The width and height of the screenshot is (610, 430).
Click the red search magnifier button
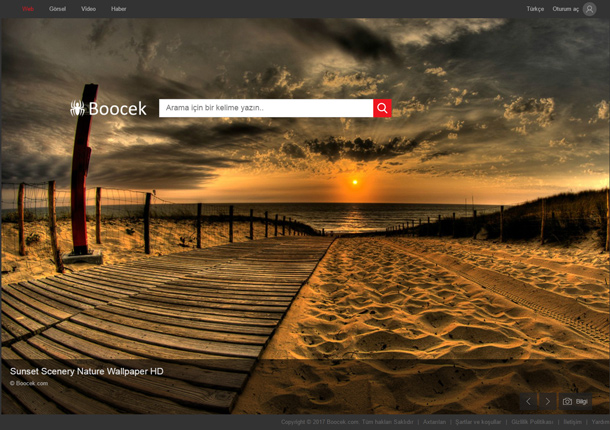click(x=382, y=108)
